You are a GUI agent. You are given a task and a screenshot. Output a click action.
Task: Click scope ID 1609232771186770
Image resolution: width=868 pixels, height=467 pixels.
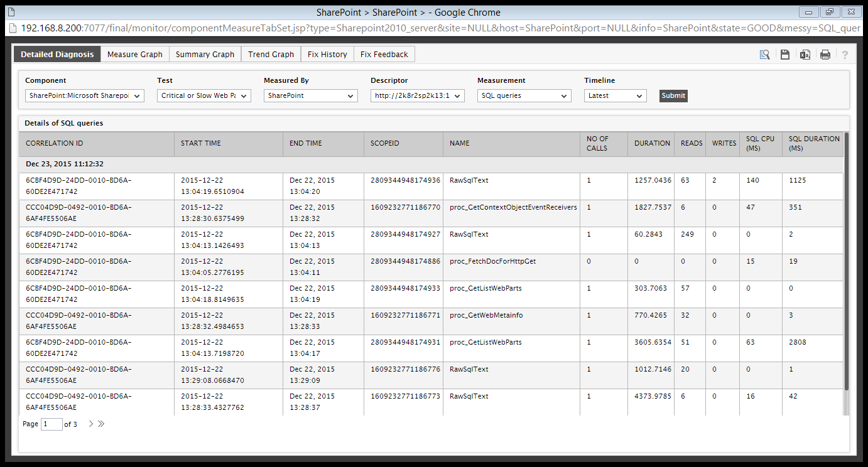tap(405, 207)
